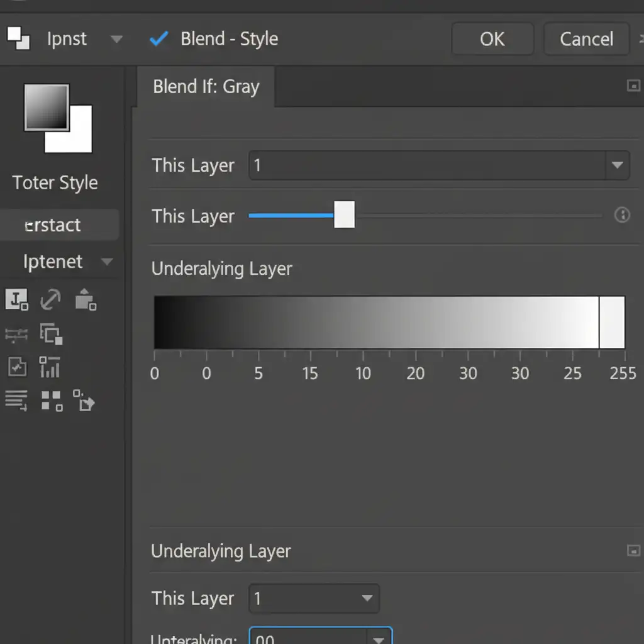
Task: Click the overlapping squares layer icon
Action: coord(50,333)
